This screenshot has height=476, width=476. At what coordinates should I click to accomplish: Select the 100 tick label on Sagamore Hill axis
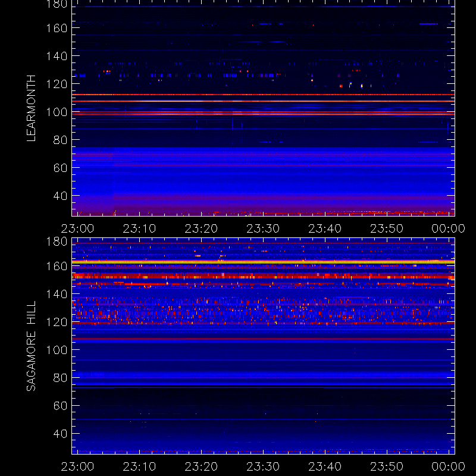[x=57, y=350]
